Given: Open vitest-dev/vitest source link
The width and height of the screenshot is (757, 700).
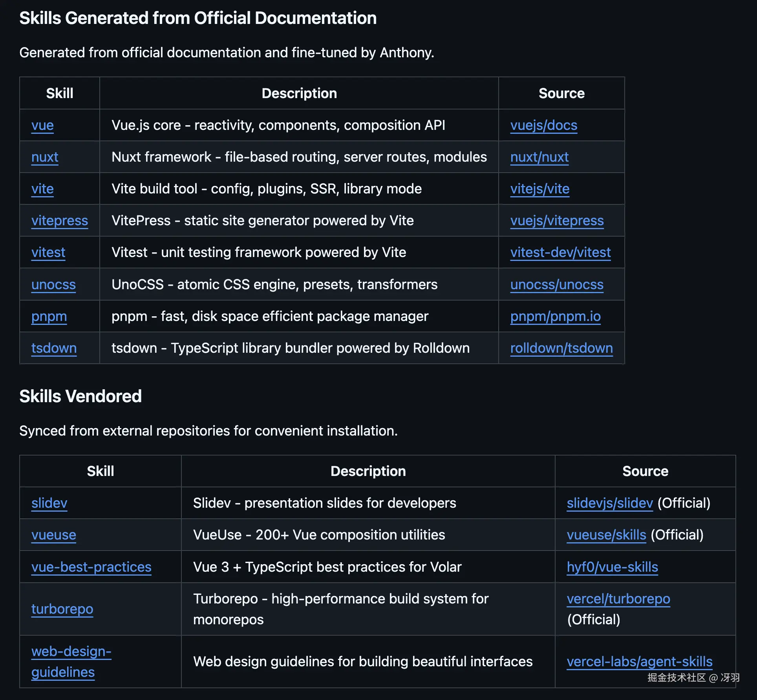Looking at the screenshot, I should [560, 253].
